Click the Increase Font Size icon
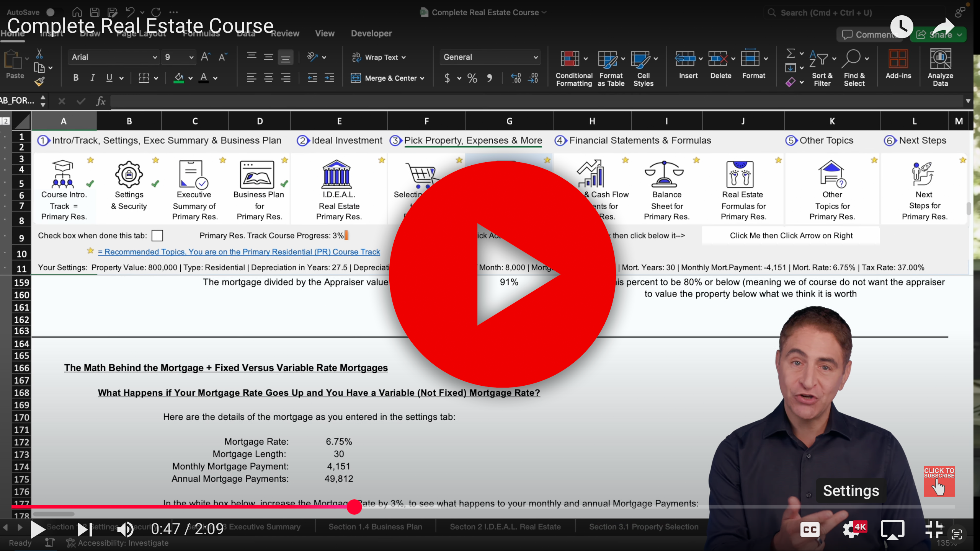The width and height of the screenshot is (980, 551). point(206,57)
